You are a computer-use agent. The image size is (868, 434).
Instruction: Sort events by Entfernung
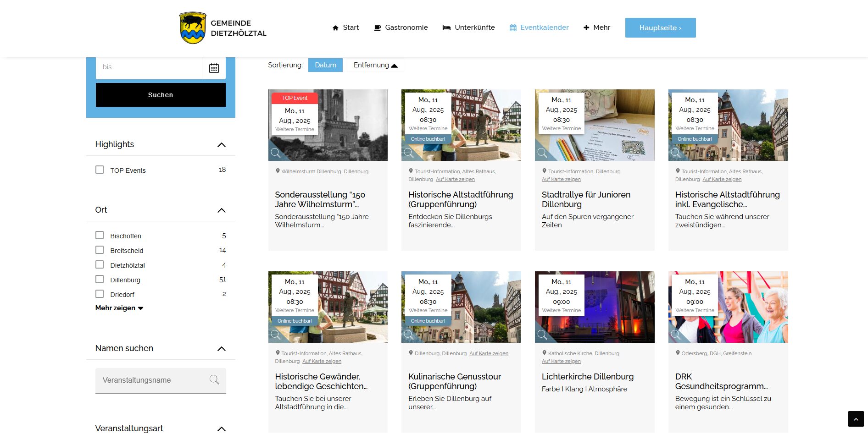coord(375,65)
